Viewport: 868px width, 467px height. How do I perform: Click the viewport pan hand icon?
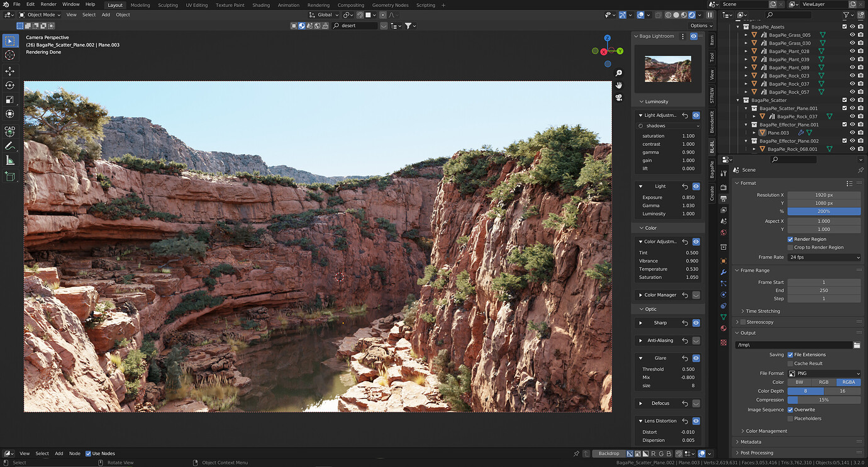pos(619,86)
